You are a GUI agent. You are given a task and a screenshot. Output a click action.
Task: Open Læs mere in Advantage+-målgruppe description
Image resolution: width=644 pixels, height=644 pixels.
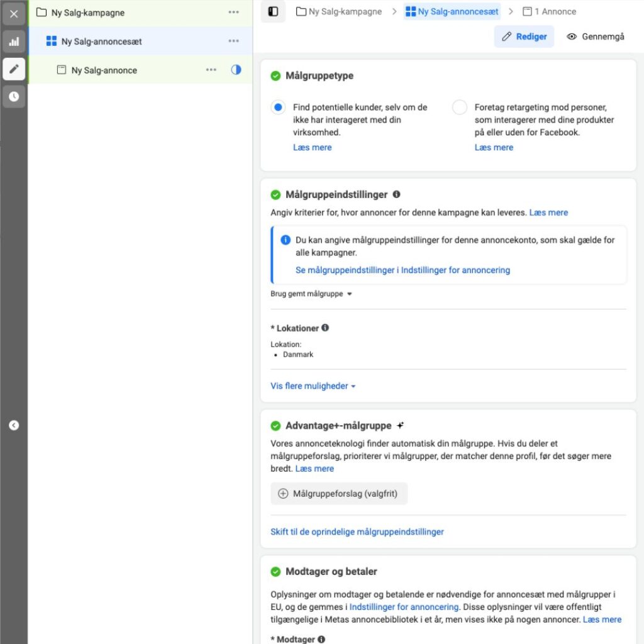[x=314, y=469]
